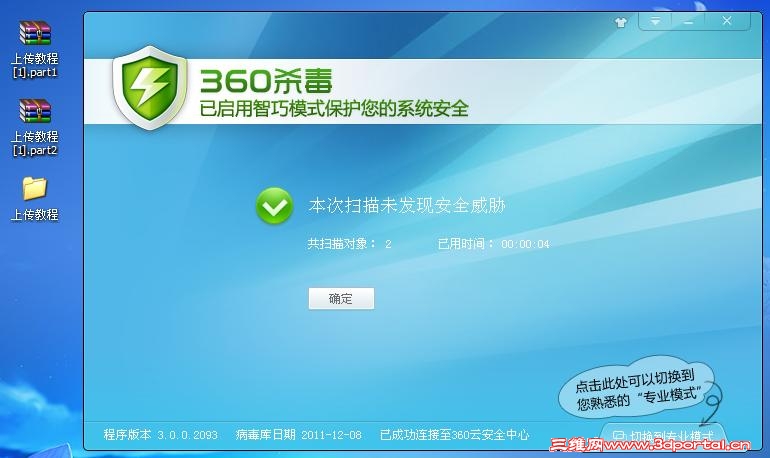Open 上传教程[1].part2 archive on desktop
The image size is (770, 458).
[34, 127]
